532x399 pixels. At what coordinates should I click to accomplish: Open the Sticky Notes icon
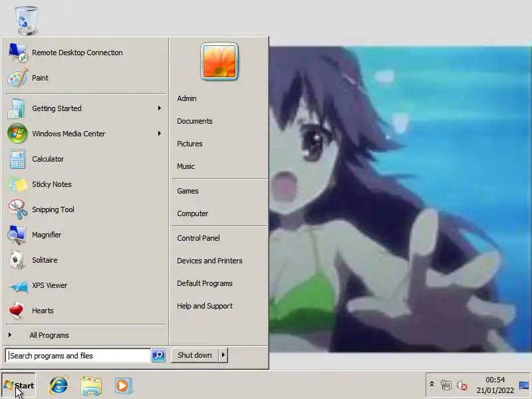tap(18, 184)
